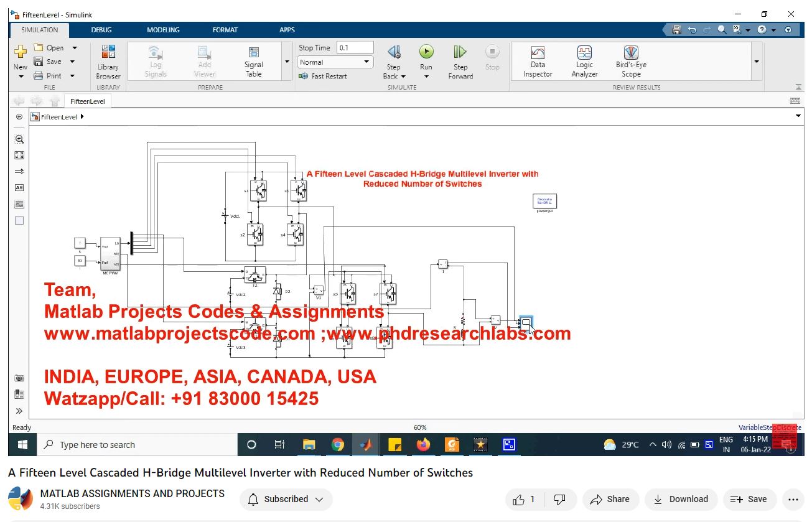This screenshot has height=522, width=812.
Task: Open the Data Inspector
Action: [x=538, y=62]
